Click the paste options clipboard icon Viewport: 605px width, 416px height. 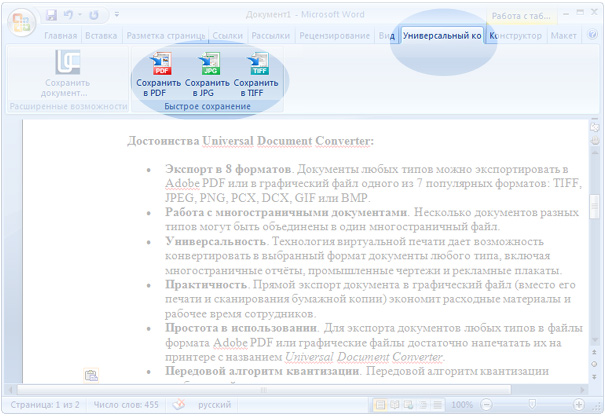coord(91,375)
